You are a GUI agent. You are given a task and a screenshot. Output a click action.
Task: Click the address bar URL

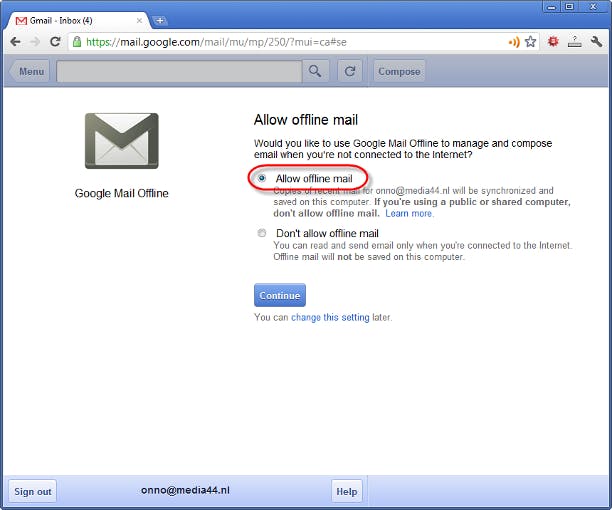click(x=216, y=42)
